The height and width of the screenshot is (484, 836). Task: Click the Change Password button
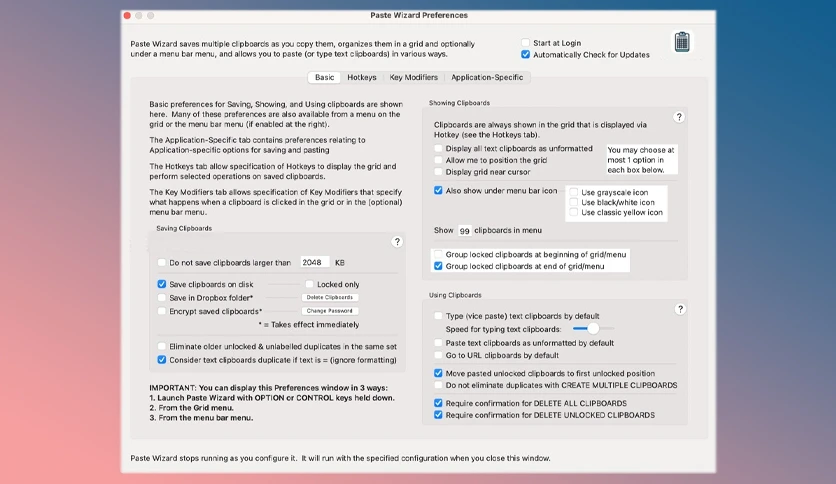tap(329, 311)
